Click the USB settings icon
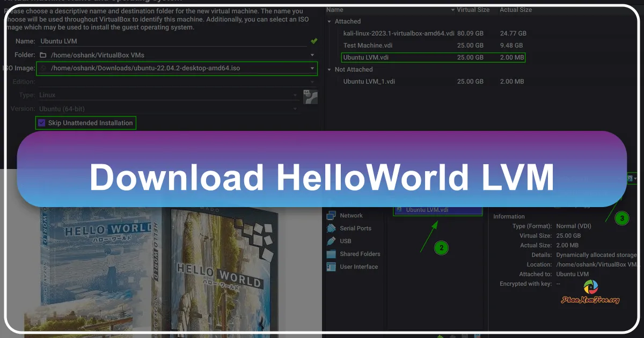Image resolution: width=644 pixels, height=338 pixels. point(331,241)
